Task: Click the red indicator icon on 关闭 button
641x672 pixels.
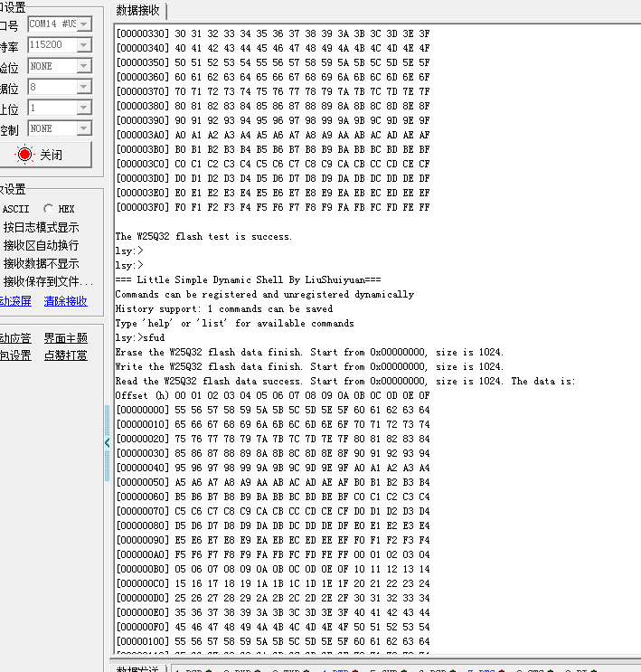Action: [24, 155]
